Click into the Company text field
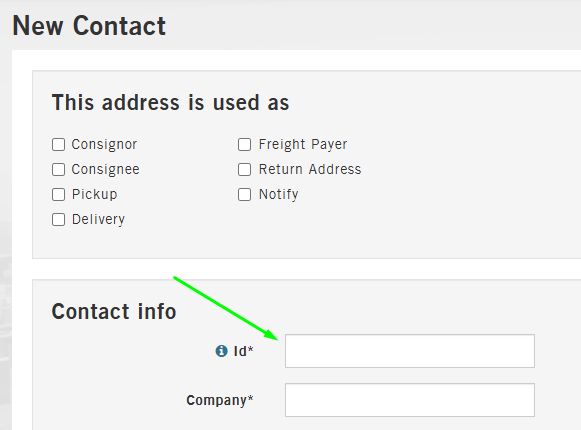581x430 pixels. coord(410,400)
